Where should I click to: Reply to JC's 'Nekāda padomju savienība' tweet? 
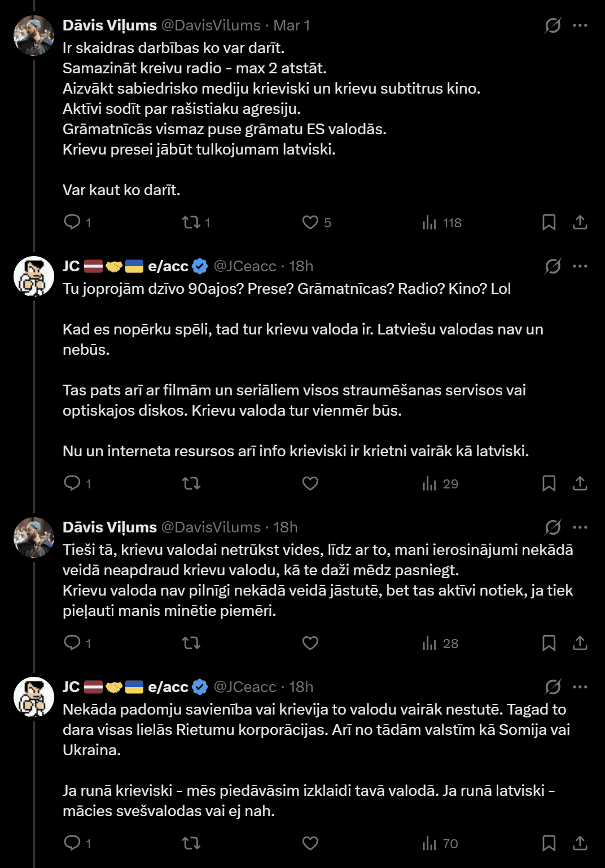click(72, 843)
